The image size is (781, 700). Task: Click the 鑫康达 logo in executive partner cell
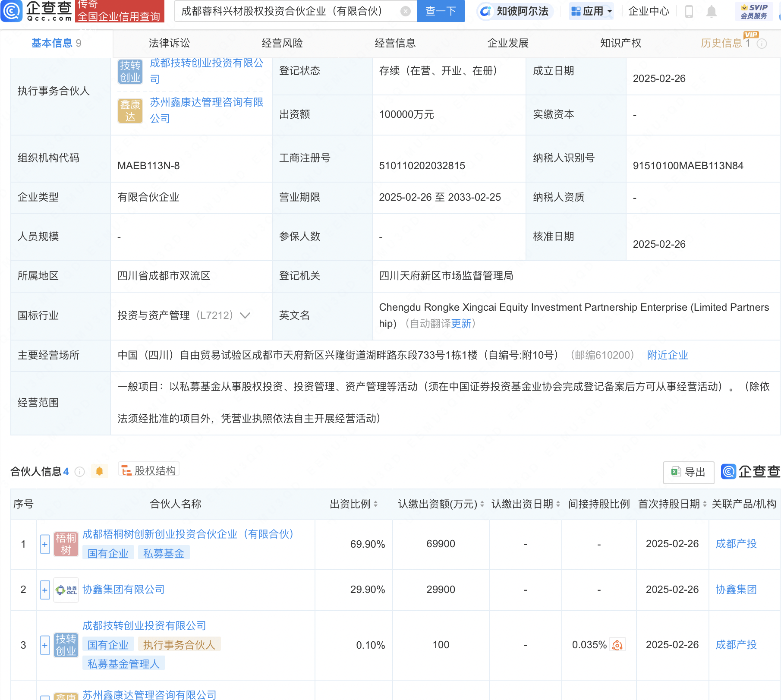click(130, 110)
